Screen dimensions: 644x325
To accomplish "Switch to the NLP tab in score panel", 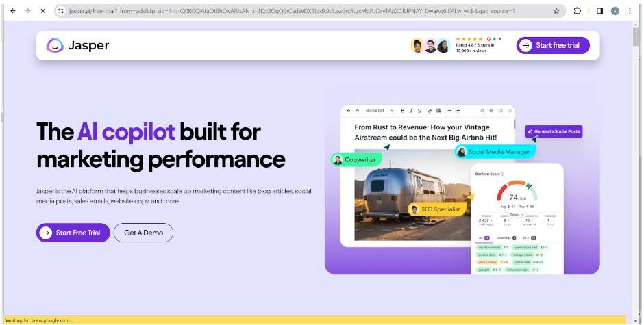I will [528, 237].
